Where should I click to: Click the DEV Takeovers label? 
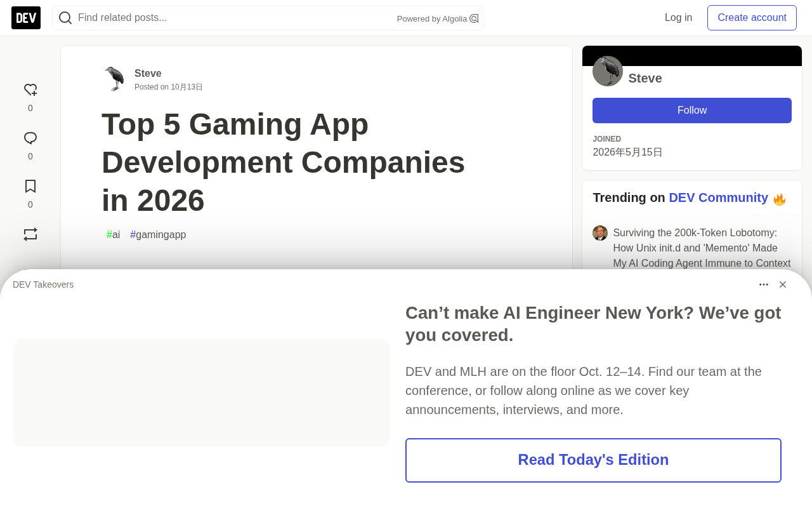(43, 284)
